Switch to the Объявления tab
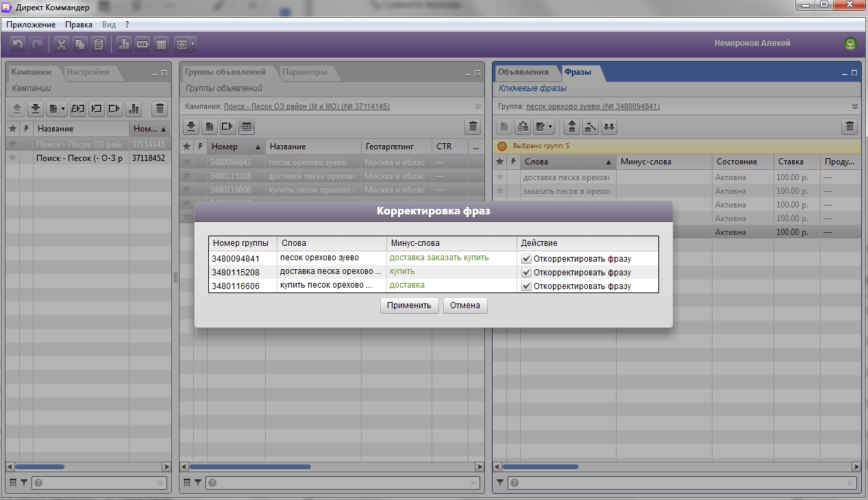 523,72
